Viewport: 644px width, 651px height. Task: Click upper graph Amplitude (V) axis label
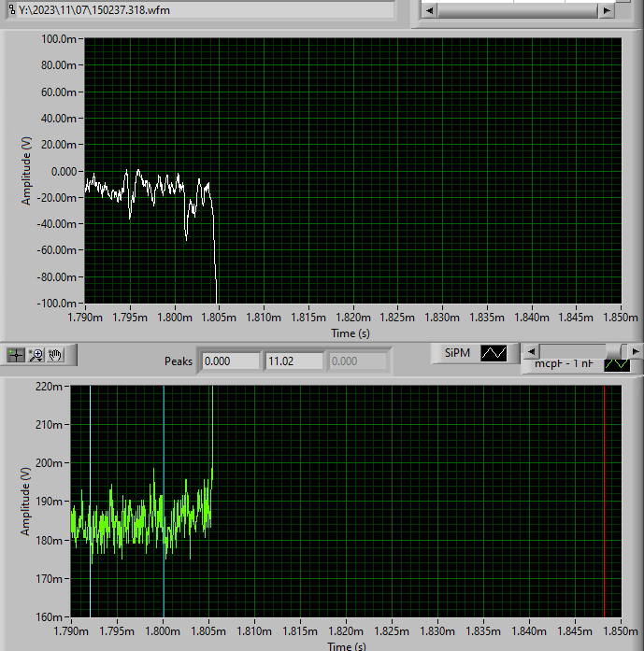[x=26, y=171]
